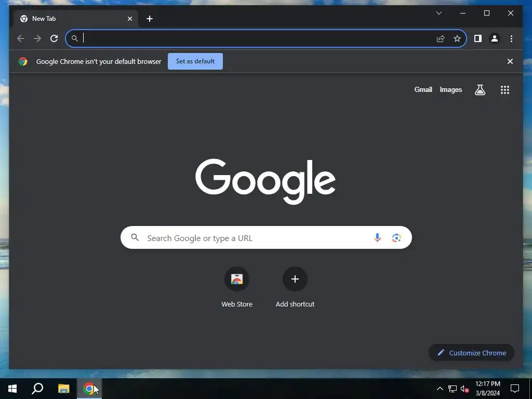Search by image with Google Lens icon

tap(396, 237)
